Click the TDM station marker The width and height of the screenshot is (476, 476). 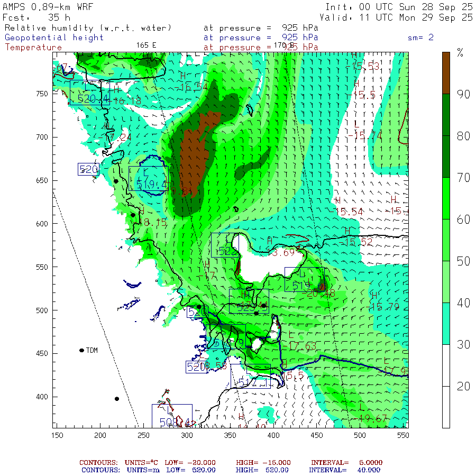pyautogui.click(x=81, y=350)
